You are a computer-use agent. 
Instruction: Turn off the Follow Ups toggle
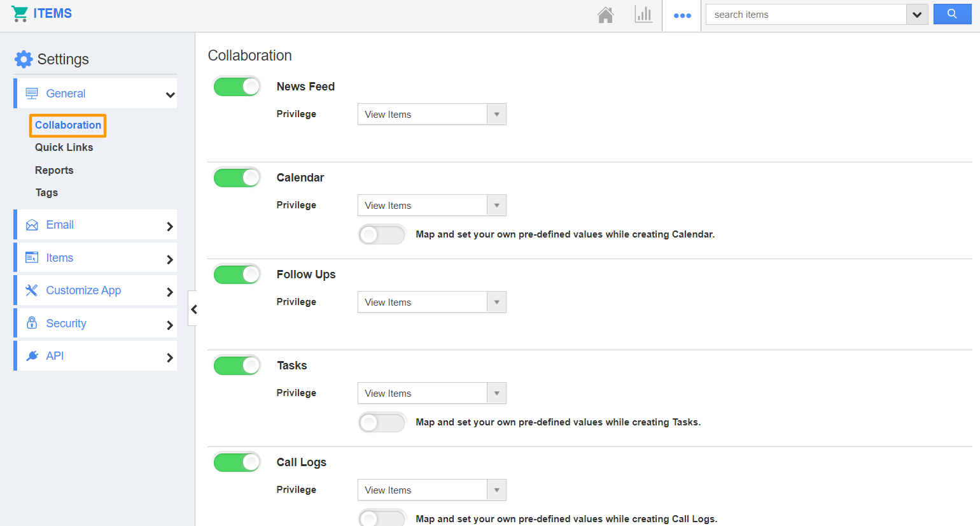(x=237, y=274)
